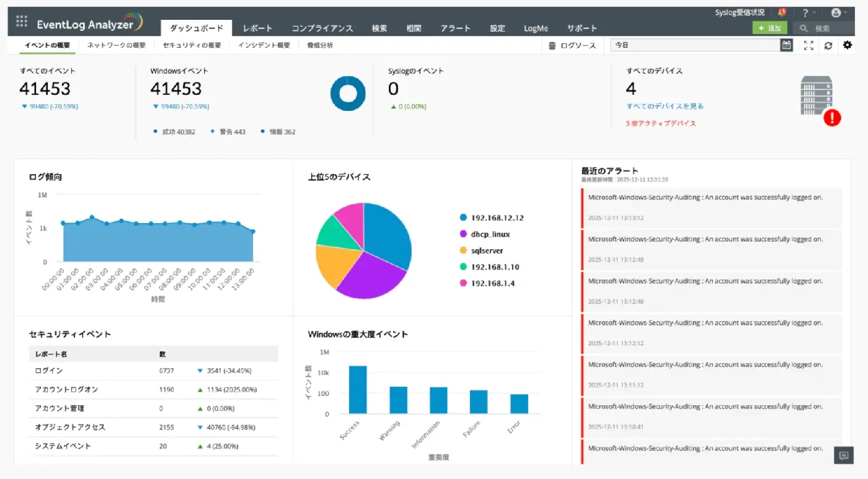Click the alert timestamped 2025-12-11 13:10:41
The height and width of the screenshot is (479, 868).
click(712, 418)
